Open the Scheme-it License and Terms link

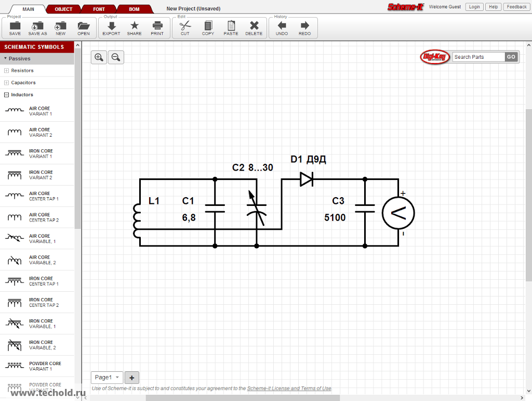tap(289, 389)
